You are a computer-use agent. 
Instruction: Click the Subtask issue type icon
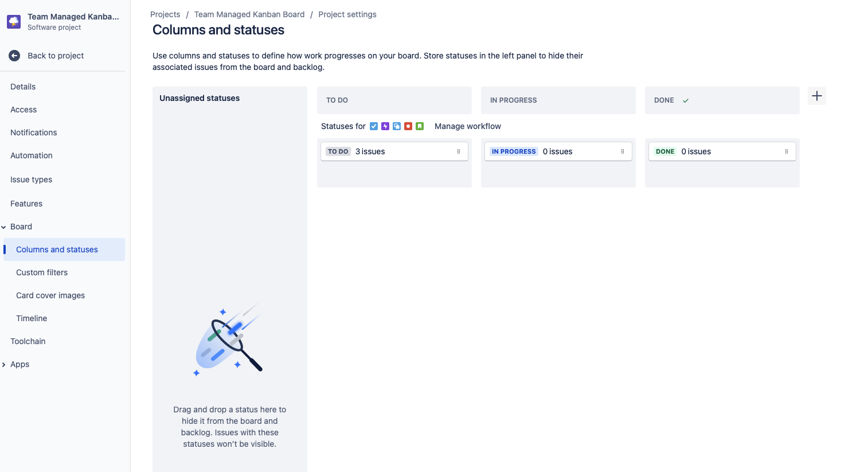coord(397,126)
